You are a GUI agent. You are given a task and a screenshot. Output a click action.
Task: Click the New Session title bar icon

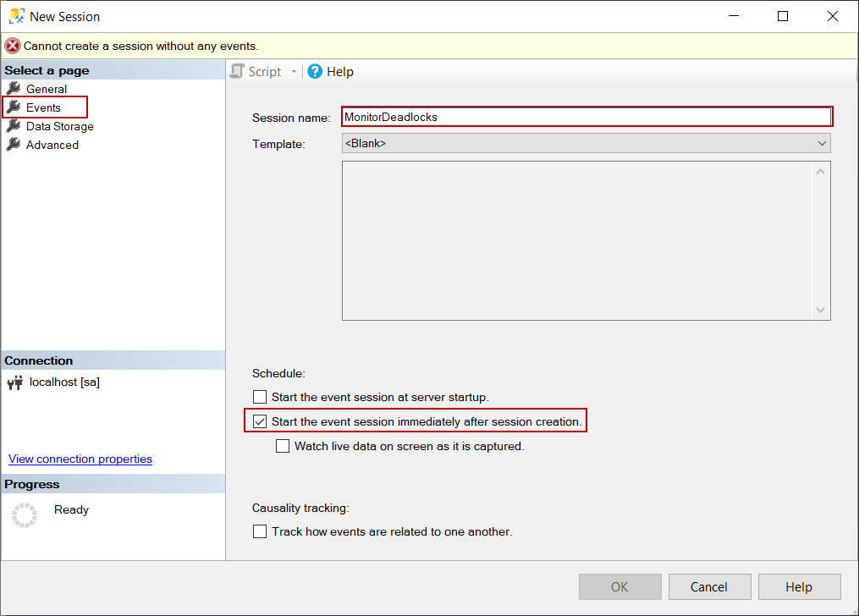click(x=19, y=16)
